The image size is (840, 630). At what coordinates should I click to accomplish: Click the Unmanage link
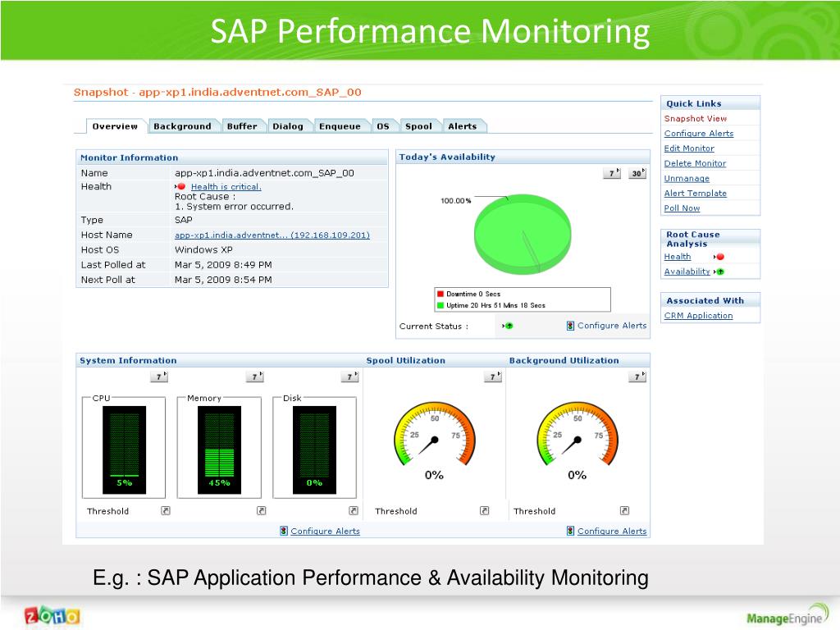tap(687, 178)
